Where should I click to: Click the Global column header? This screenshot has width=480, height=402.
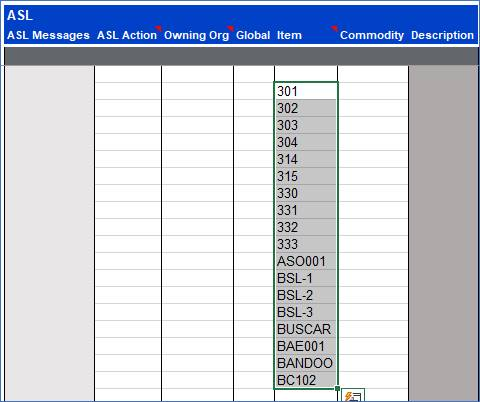[253, 35]
